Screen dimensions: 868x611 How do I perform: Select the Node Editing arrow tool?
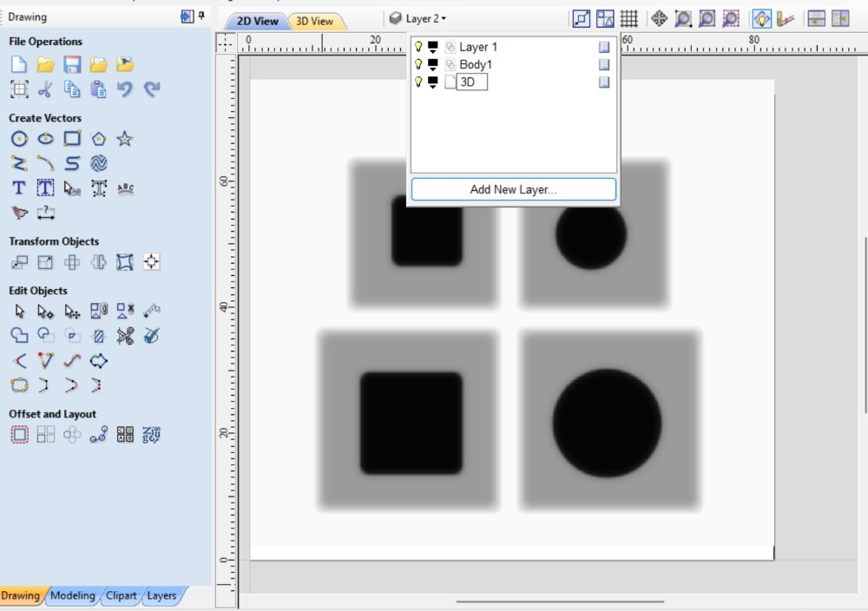click(45, 312)
